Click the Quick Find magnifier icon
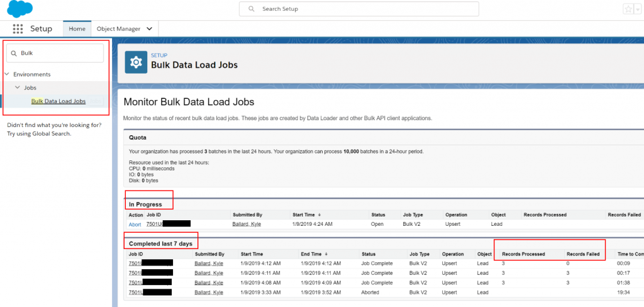 tap(14, 53)
